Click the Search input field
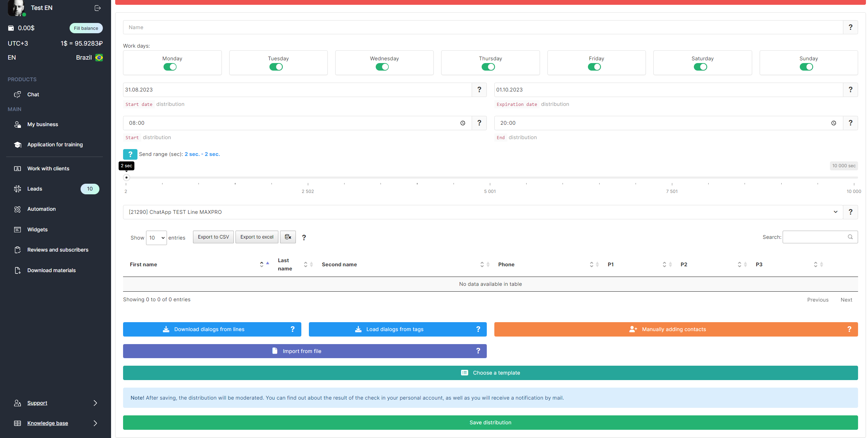Image resolution: width=868 pixels, height=438 pixels. tap(816, 237)
